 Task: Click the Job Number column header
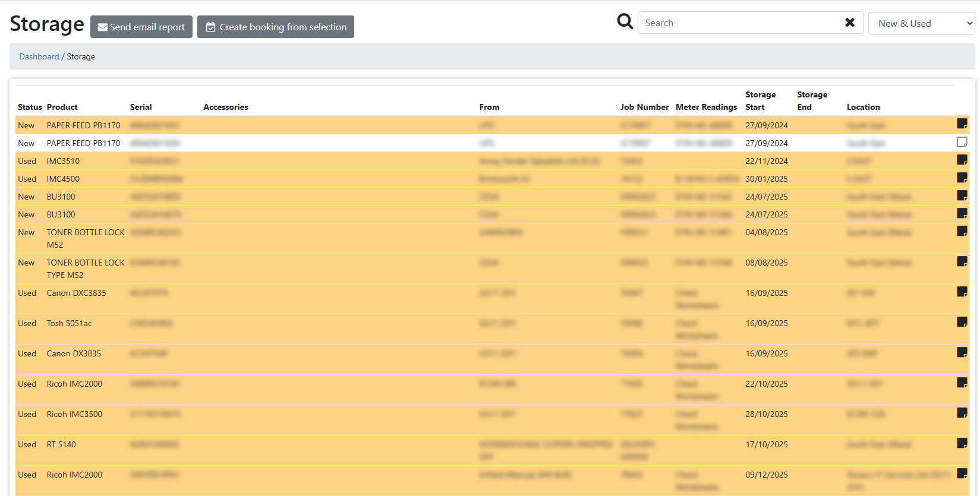[x=644, y=107]
